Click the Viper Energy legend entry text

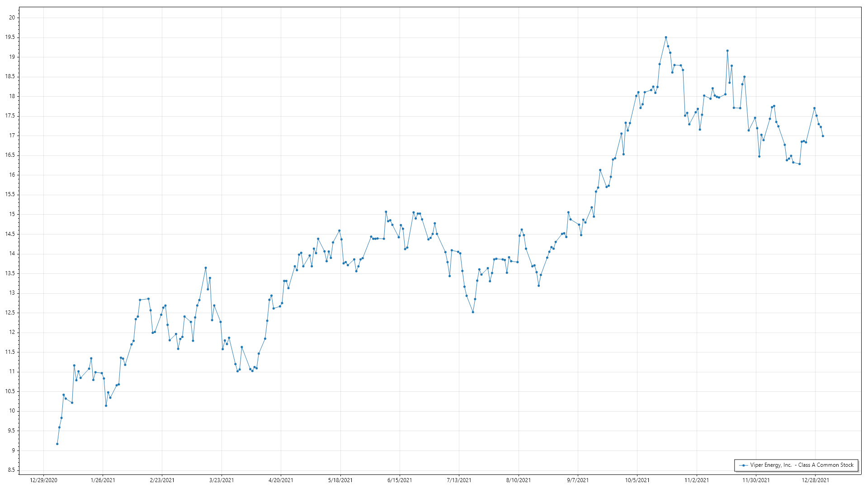point(802,465)
